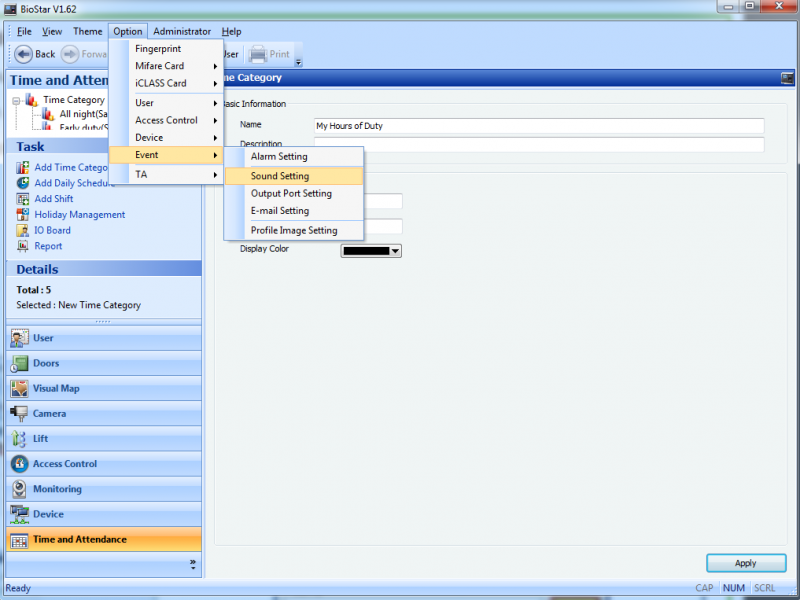Click the IO Board task icon
The height and width of the screenshot is (600, 800).
point(23,230)
